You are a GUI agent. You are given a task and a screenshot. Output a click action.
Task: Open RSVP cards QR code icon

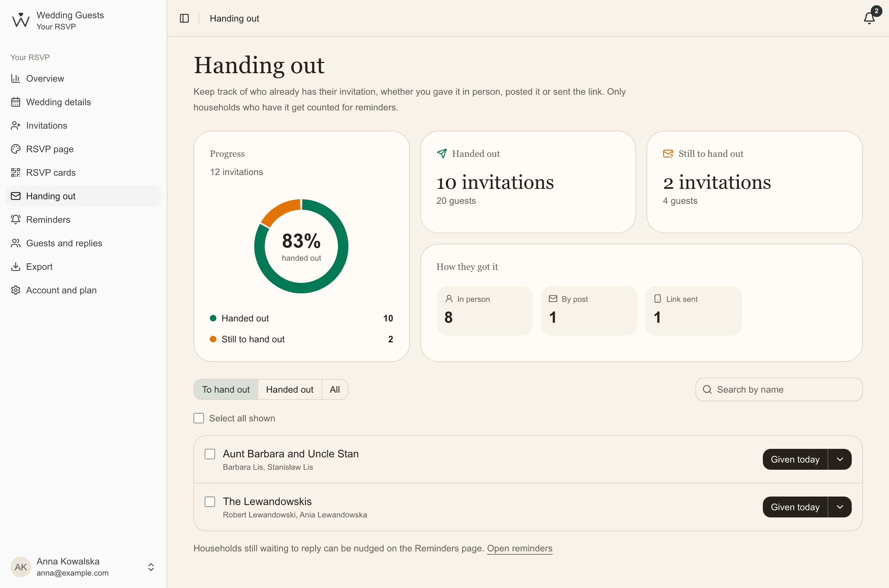tap(15, 172)
